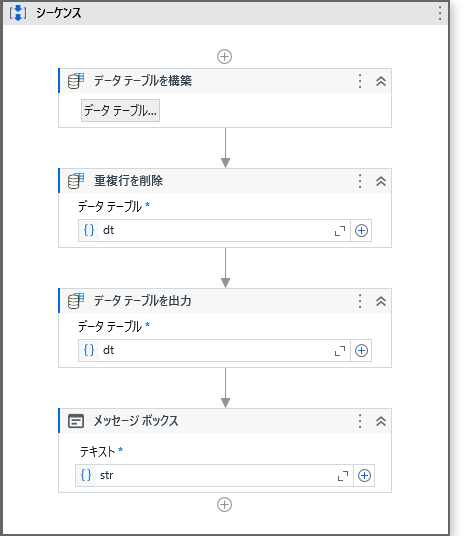Screen dimensions: 472x536
Task: Collapse the データ テーブルを出力 activity
Action: coord(381,301)
